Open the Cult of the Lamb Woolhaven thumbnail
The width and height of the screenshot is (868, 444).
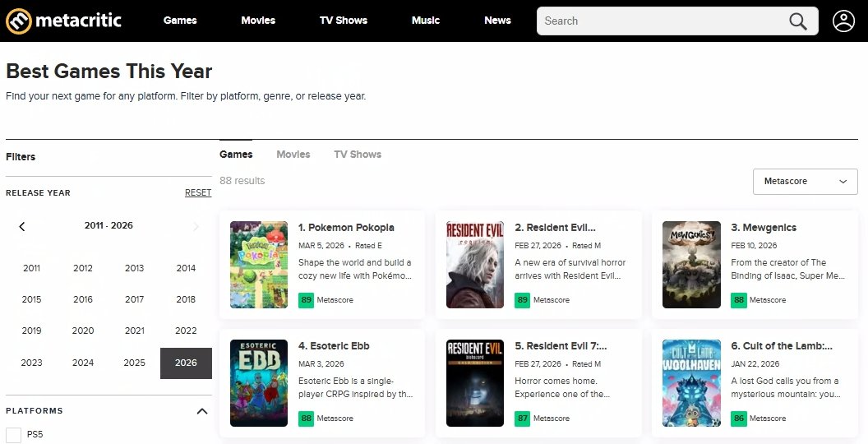pos(691,383)
